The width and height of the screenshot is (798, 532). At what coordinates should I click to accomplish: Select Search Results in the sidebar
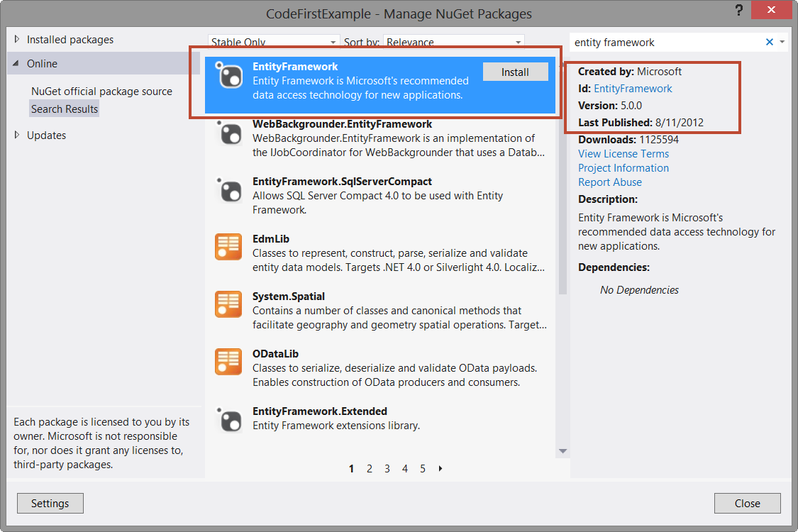(x=63, y=109)
